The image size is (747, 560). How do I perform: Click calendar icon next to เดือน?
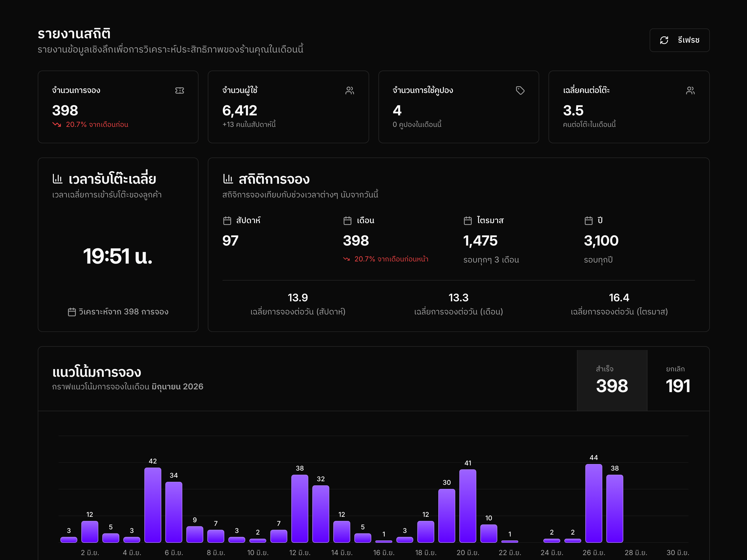click(348, 221)
